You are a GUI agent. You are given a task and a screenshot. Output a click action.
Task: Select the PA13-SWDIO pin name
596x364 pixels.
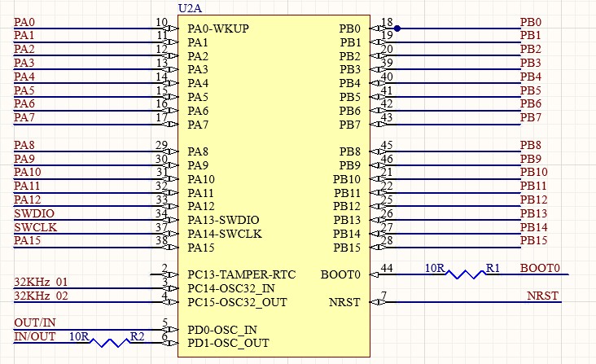point(223,220)
